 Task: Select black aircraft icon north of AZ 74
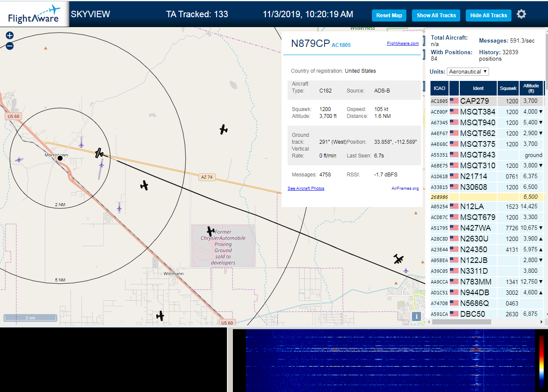click(223, 129)
